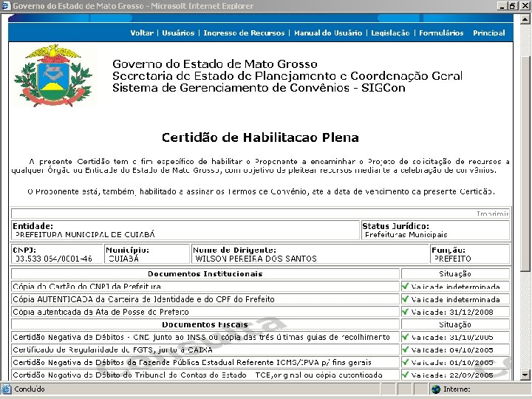Click the Função value PREFEITO
This screenshot has width=532, height=399.
click(x=453, y=259)
